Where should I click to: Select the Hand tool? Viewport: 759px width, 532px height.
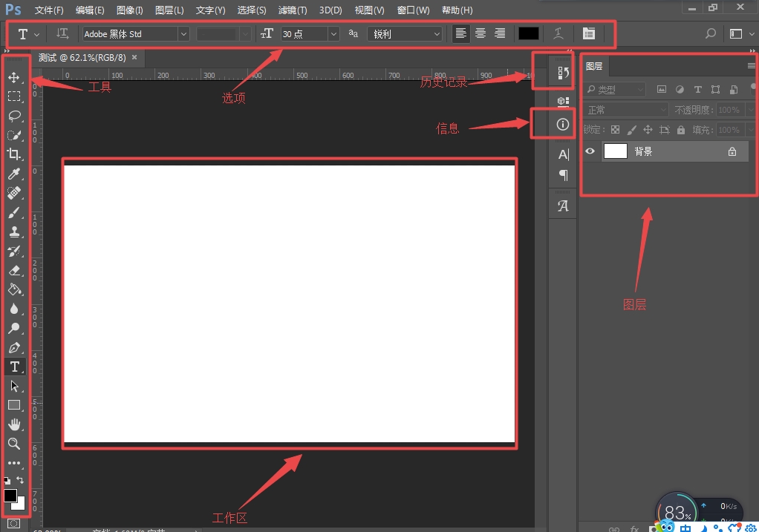(14, 424)
